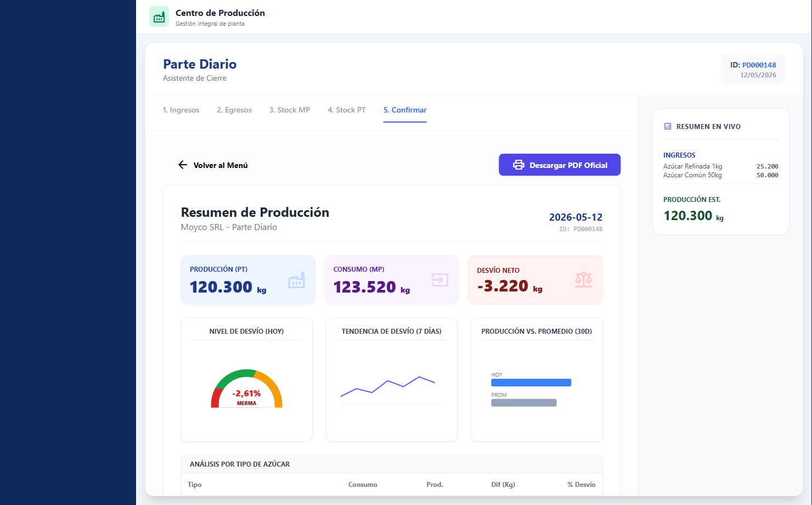Switch to the 2. Egresos tab
This screenshot has width=812, height=505.
tap(234, 110)
